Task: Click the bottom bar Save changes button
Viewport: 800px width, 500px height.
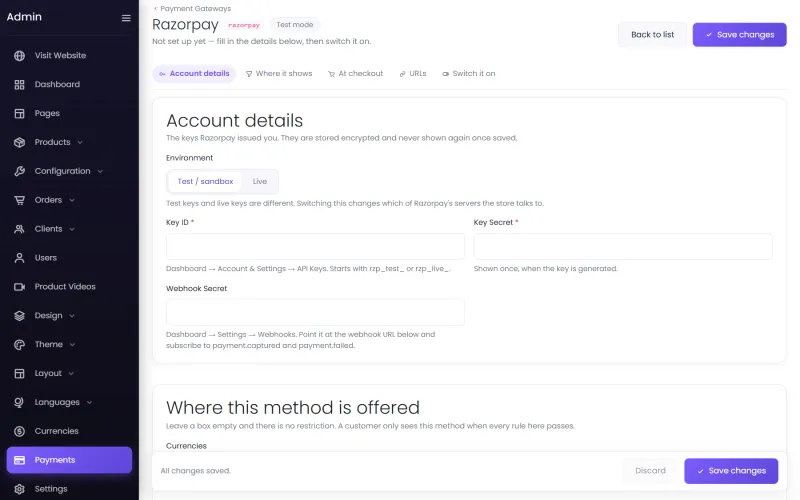Action: (x=731, y=471)
